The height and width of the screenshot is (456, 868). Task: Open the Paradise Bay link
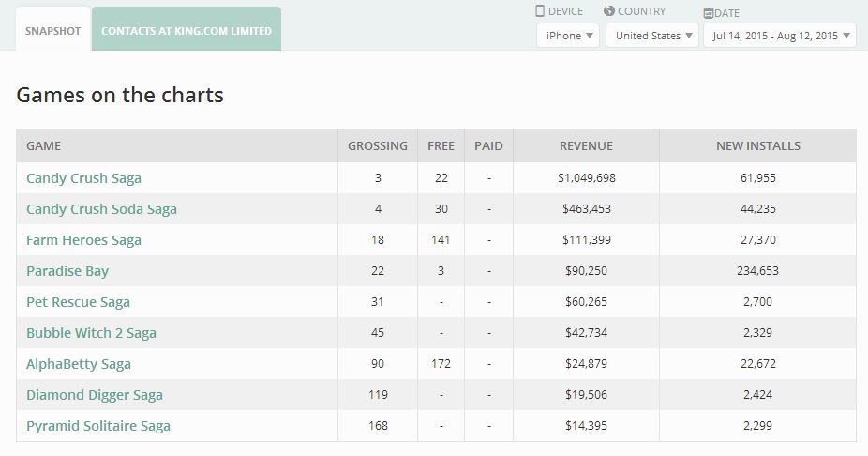point(67,271)
